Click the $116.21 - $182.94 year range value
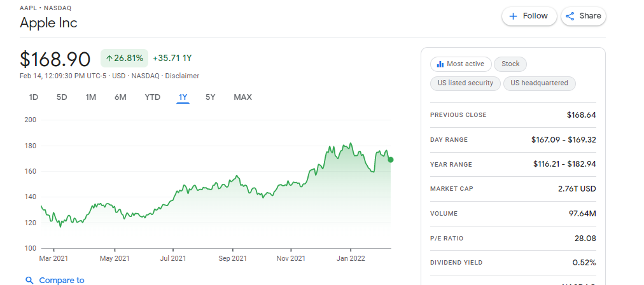Screen dimensions: 644x285 [564, 164]
